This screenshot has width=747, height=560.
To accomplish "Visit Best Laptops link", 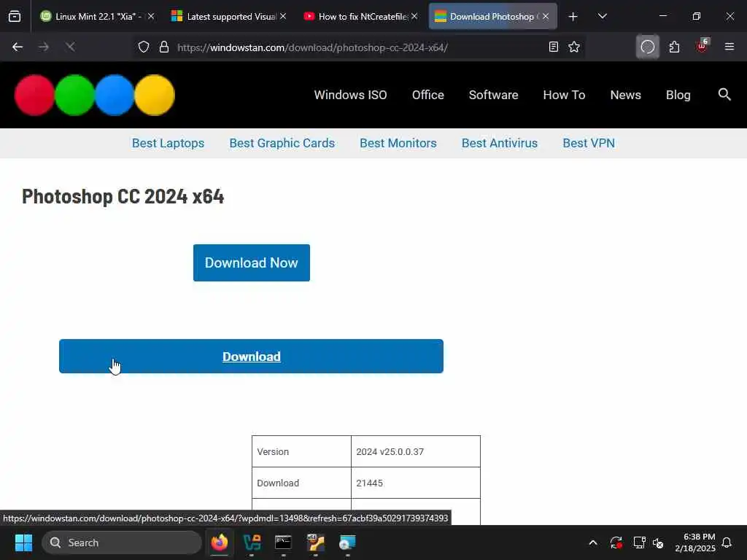I will coord(169,144).
